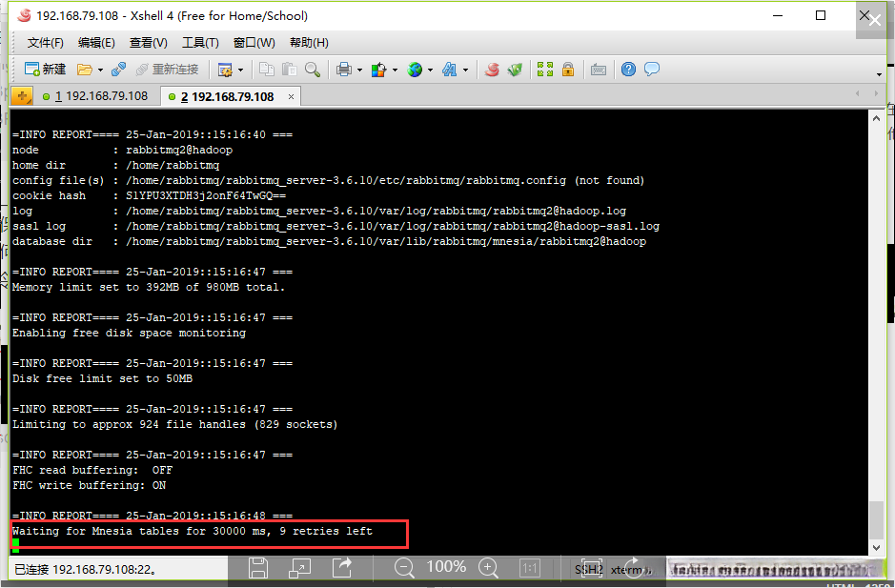Click the 'Disk free limit set to 50MB' line
Image resolution: width=895 pixels, height=588 pixels.
pyautogui.click(x=102, y=378)
